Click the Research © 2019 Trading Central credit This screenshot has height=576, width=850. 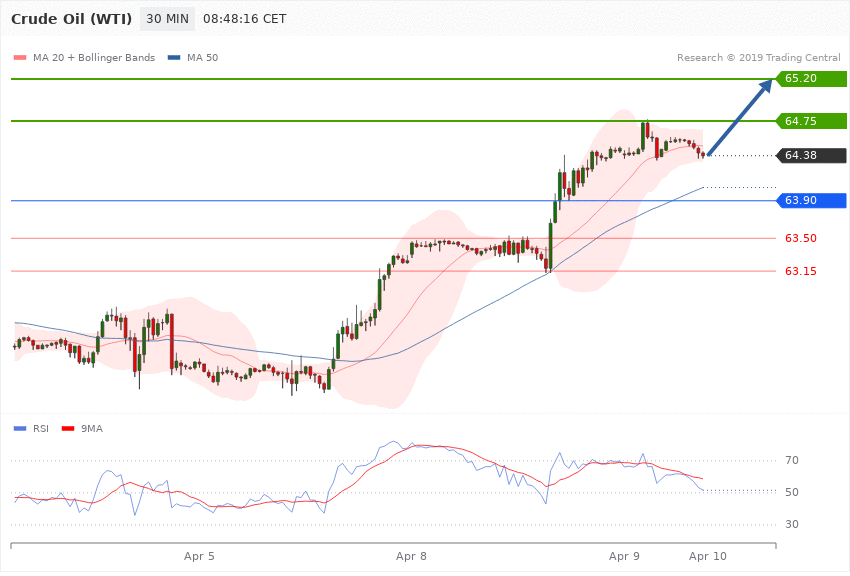pos(758,57)
